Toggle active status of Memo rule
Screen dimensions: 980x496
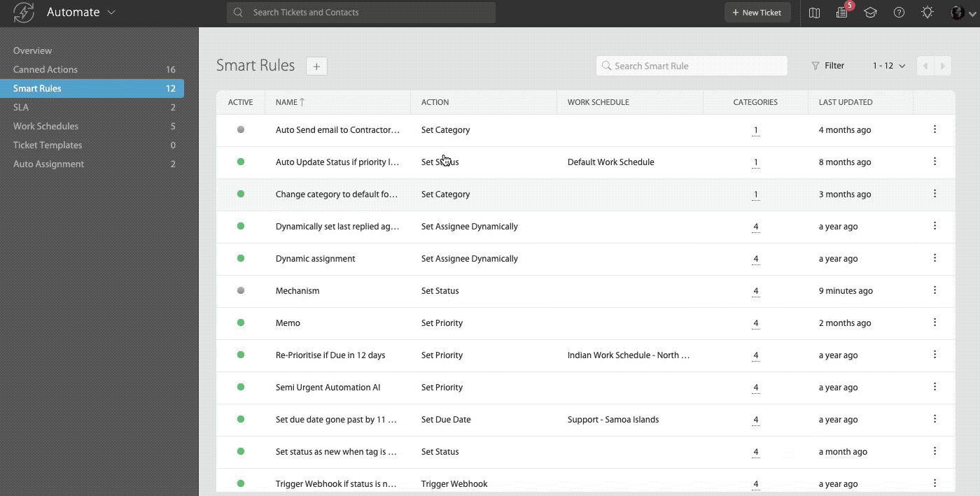coord(241,323)
